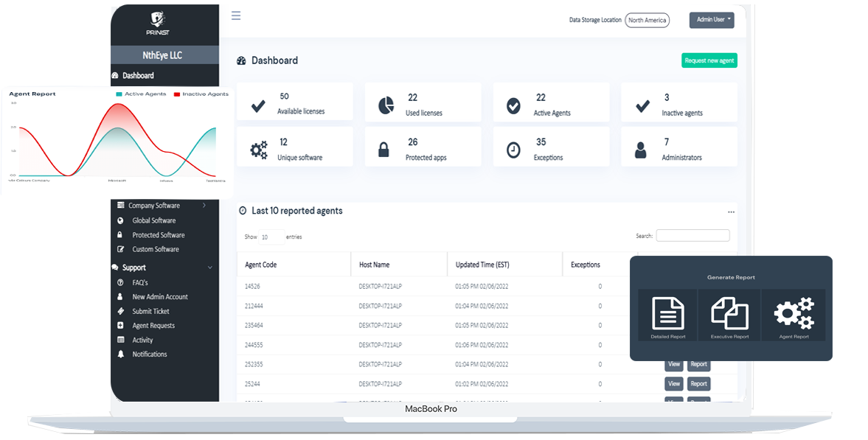Toggle the Inactive Agents legend swatch
Viewport: 868px width, 440px height.
click(x=177, y=94)
